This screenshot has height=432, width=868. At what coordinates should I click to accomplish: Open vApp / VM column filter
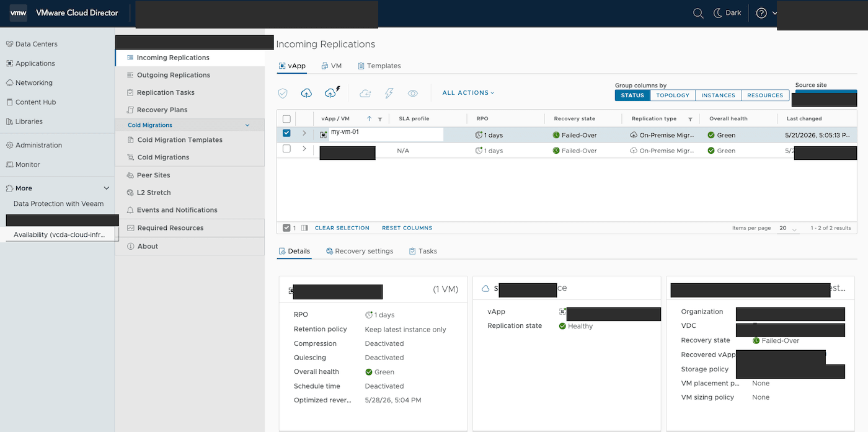pyautogui.click(x=380, y=119)
